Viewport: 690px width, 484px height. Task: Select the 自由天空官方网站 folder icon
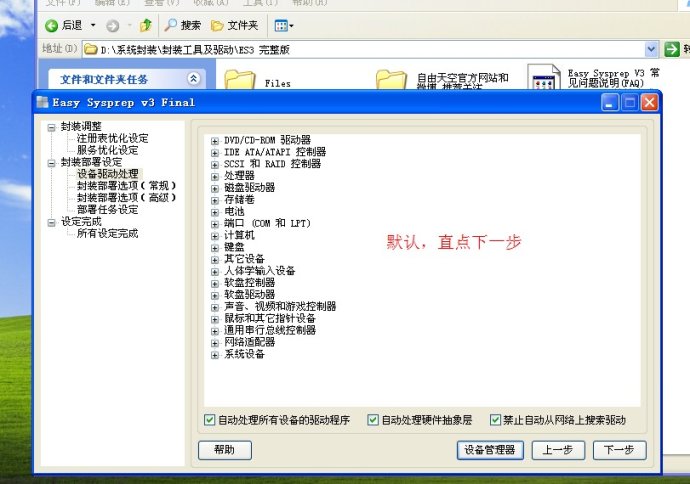391,81
